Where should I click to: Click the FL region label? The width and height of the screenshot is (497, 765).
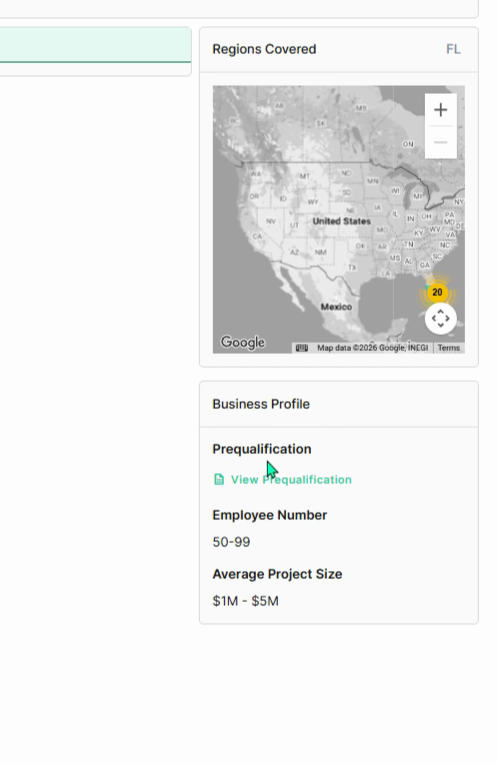click(453, 49)
